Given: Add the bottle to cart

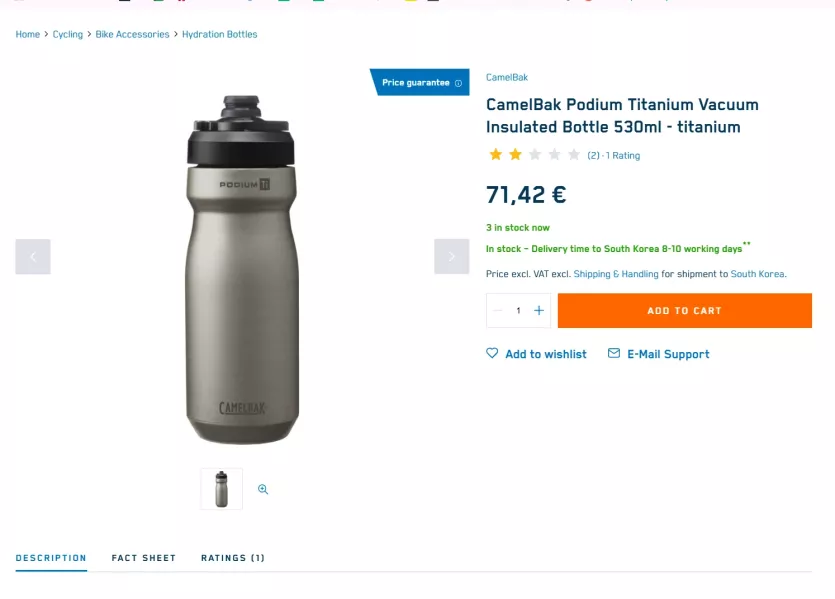Looking at the screenshot, I should point(685,310).
